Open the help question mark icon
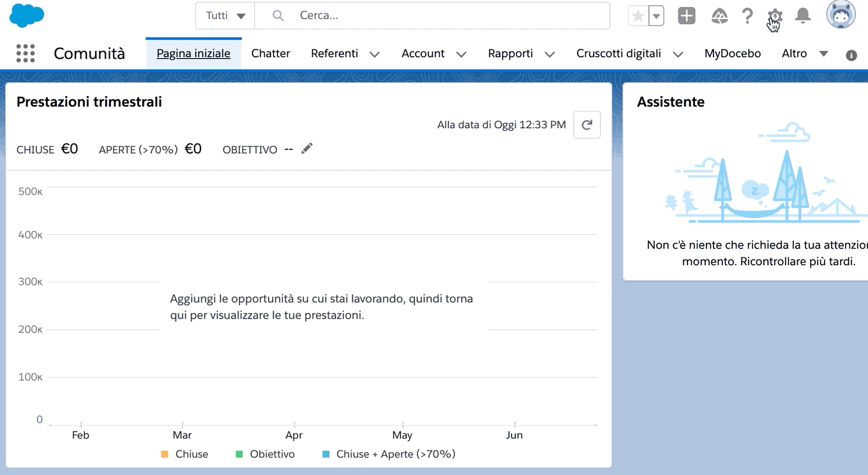The image size is (868, 475). [x=747, y=15]
